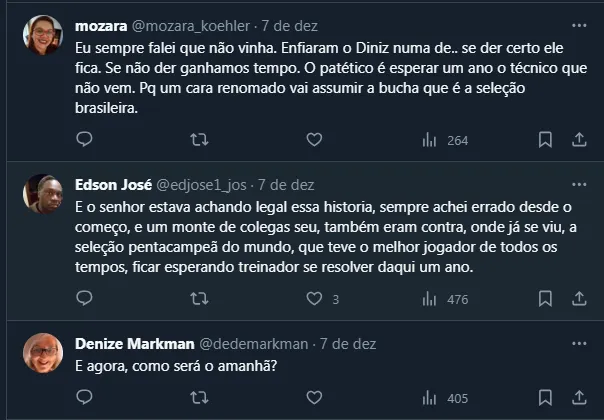
Task: Reply to mozara's tweet
Action: 86,140
